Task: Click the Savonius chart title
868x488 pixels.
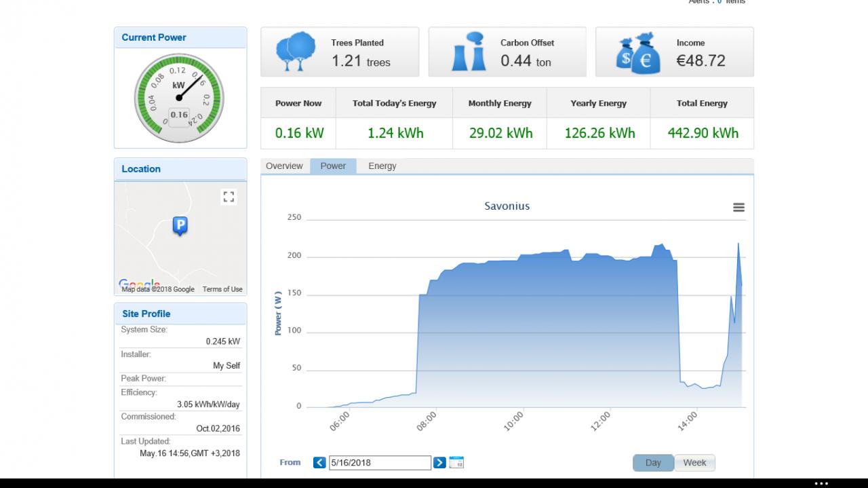Action: (x=507, y=206)
